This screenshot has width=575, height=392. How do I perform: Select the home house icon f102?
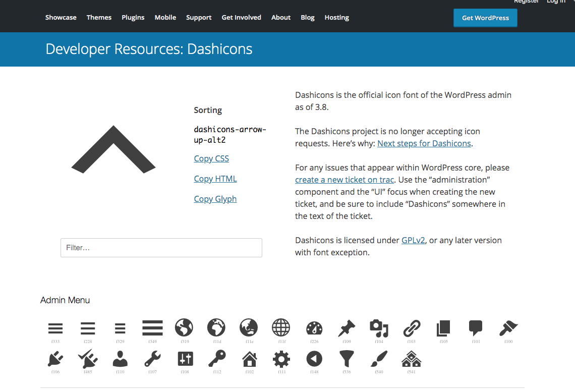pyautogui.click(x=249, y=359)
